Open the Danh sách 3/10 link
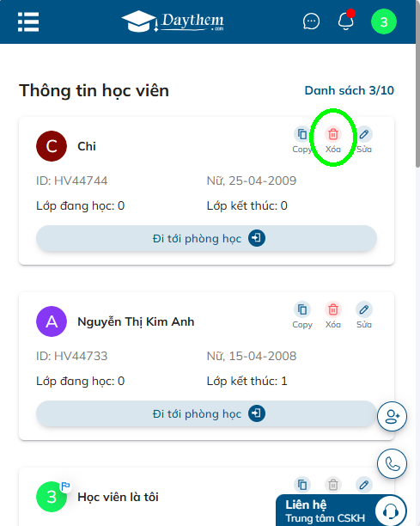Image resolution: width=420 pixels, height=526 pixels. pos(349,90)
